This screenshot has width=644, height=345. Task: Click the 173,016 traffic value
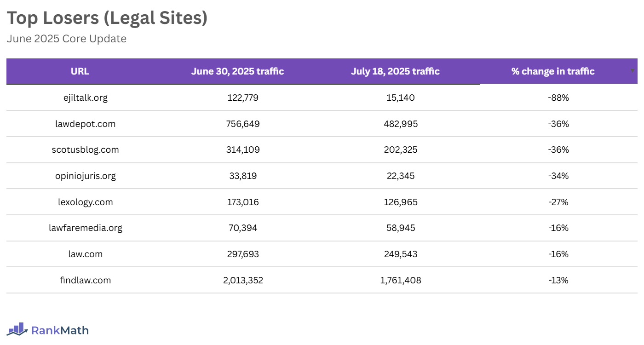tap(243, 202)
